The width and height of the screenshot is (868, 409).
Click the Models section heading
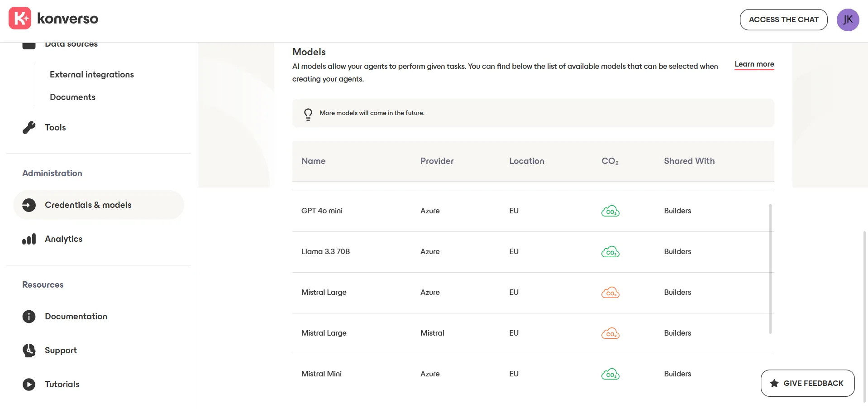[x=309, y=52]
